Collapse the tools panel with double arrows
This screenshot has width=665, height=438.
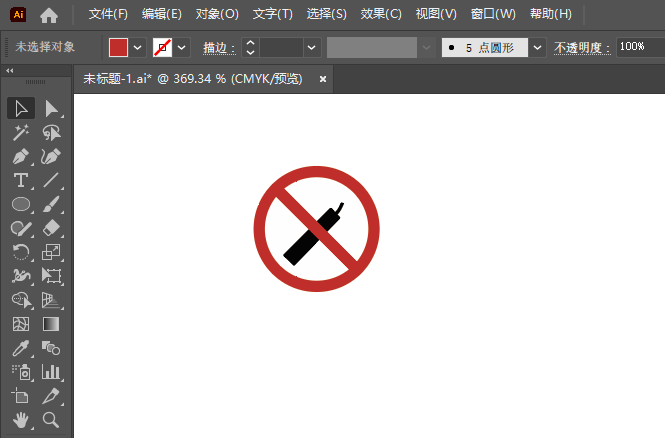coord(10,71)
